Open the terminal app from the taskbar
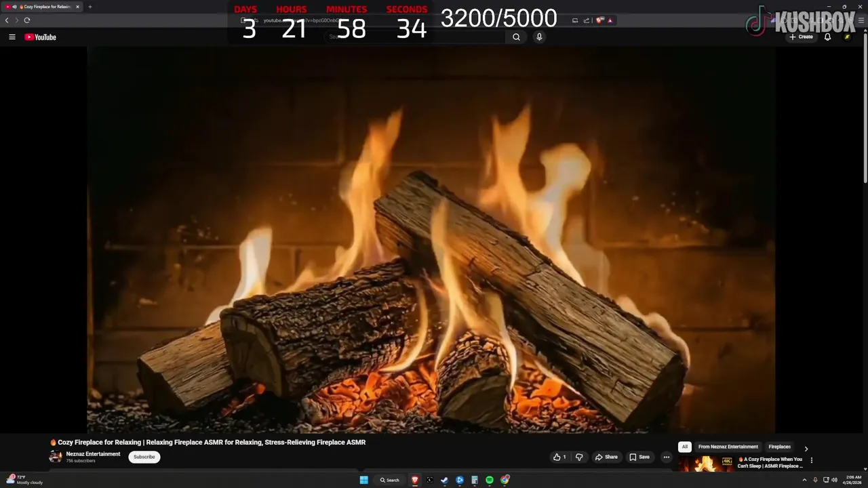868x488 pixels. pyautogui.click(x=430, y=480)
